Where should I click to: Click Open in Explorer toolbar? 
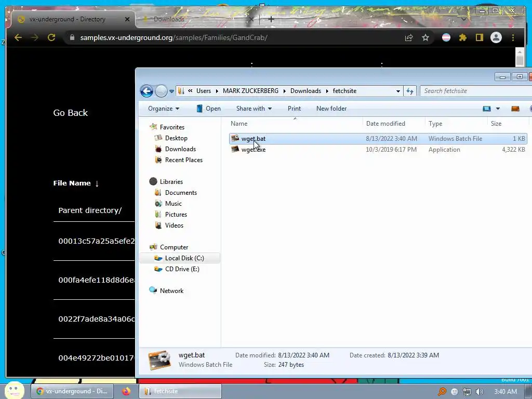point(209,109)
